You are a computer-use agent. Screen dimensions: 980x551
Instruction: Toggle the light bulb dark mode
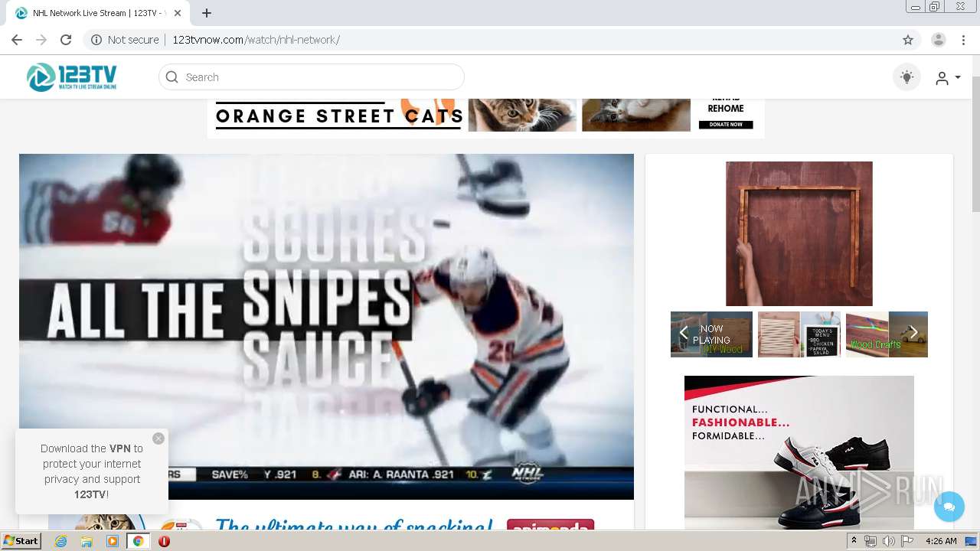click(906, 77)
